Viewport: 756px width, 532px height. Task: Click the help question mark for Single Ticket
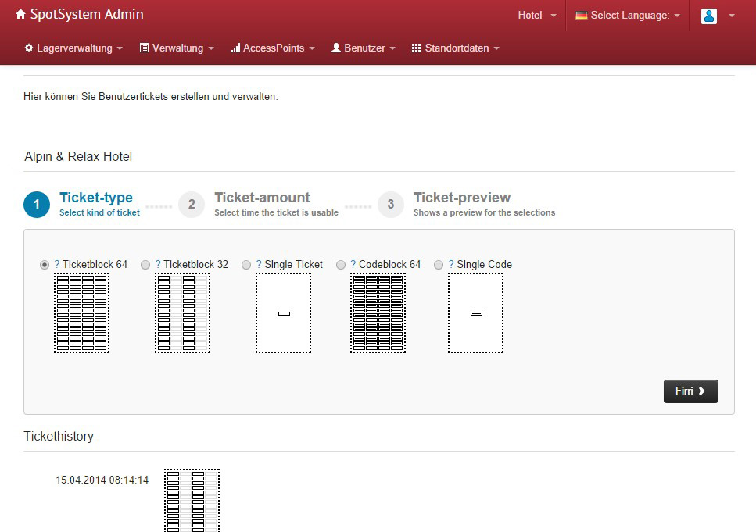259,265
